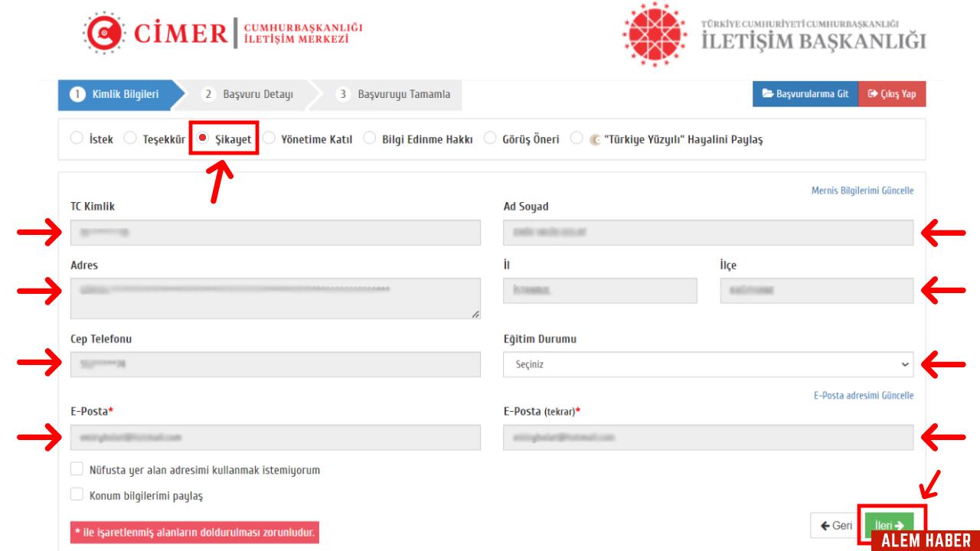Select "Türkiye Yüzyılı" Hayalini Paylaş option

578,139
